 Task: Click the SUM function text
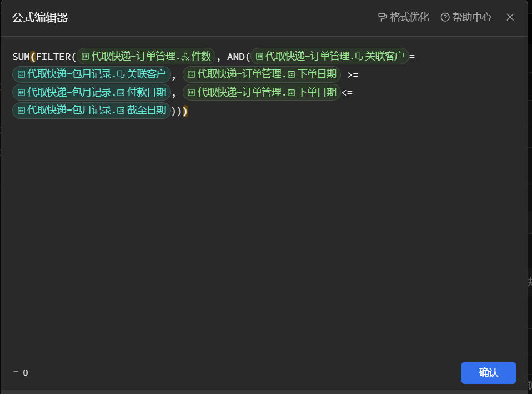point(21,56)
